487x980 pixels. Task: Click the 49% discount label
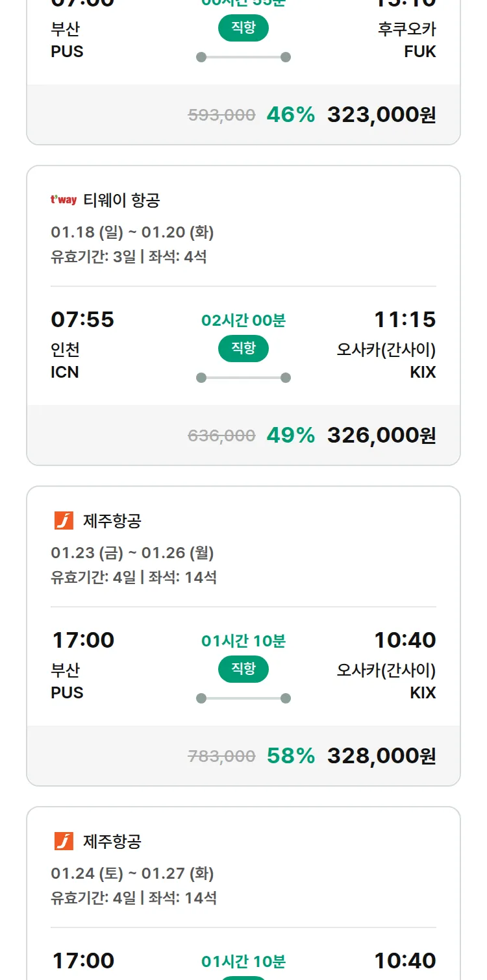290,435
